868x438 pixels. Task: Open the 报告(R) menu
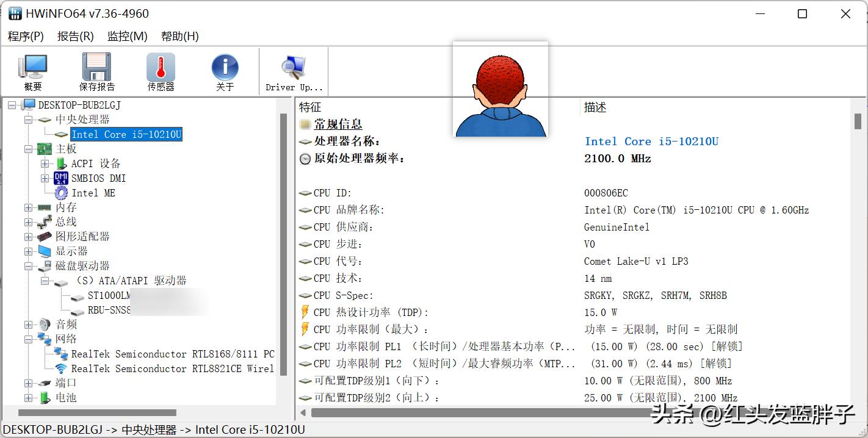74,36
